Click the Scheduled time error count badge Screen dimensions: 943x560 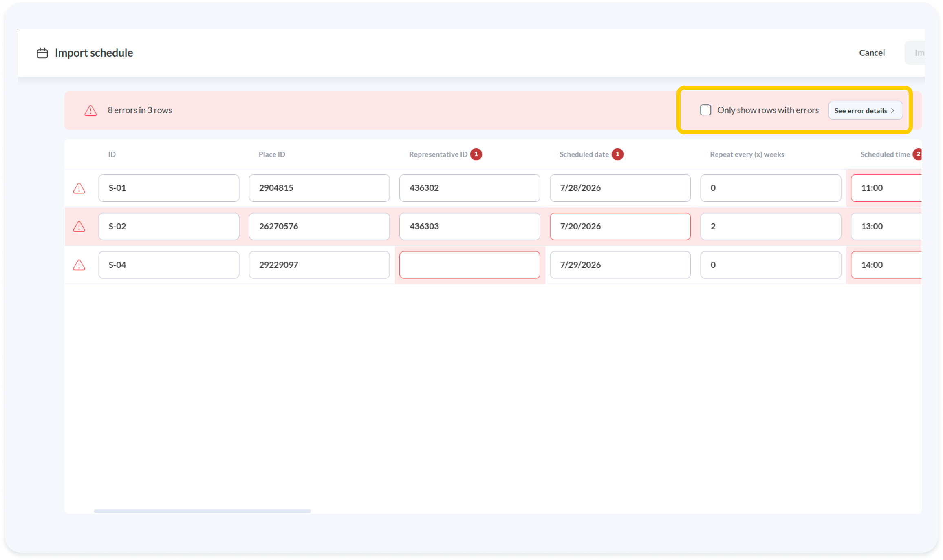917,154
